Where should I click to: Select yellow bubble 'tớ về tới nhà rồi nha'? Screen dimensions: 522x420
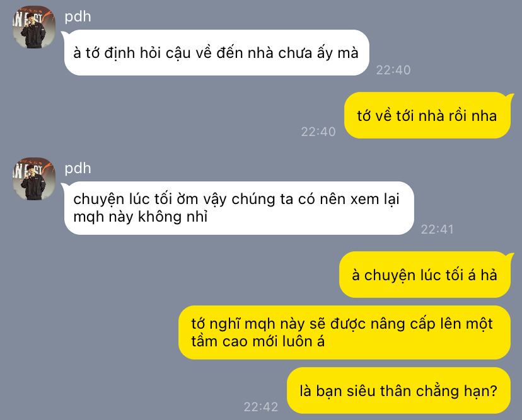[x=427, y=115]
